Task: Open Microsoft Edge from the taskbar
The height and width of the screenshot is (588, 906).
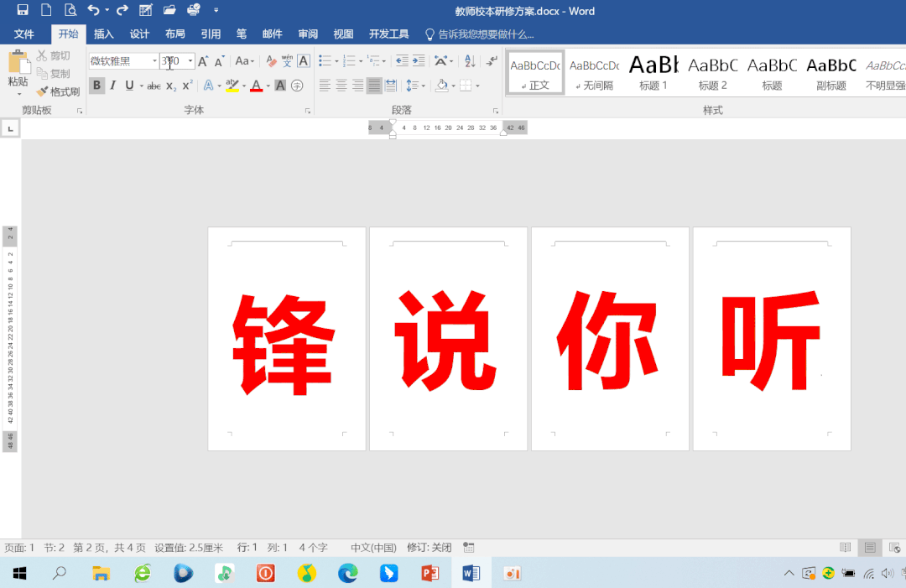Action: 347,573
